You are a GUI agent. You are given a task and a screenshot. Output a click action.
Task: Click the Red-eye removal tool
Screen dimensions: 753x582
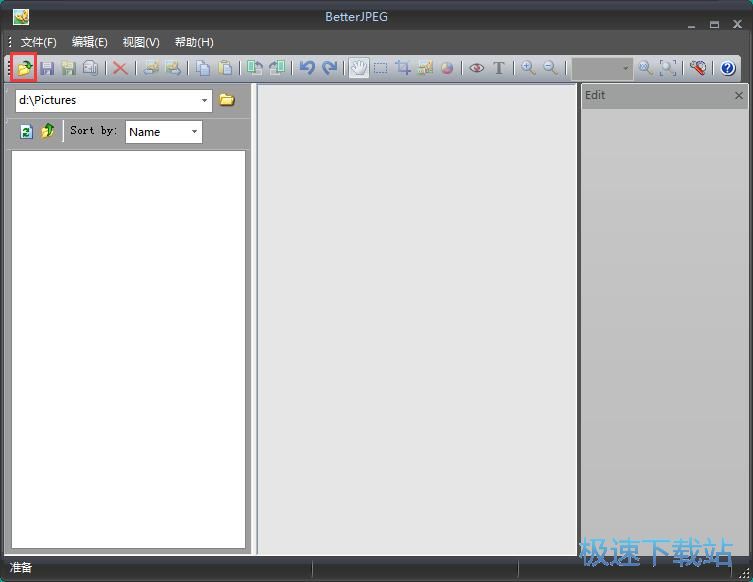pyautogui.click(x=476, y=68)
